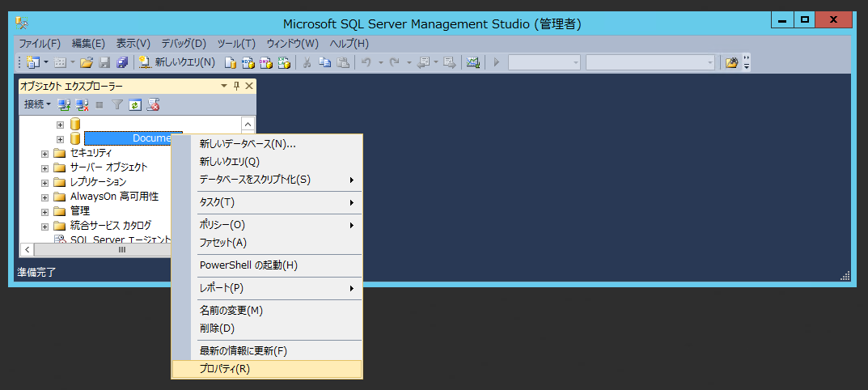Choose PowerShell の起動(H) from context menu
Screen dimensions: 868x390
point(267,265)
